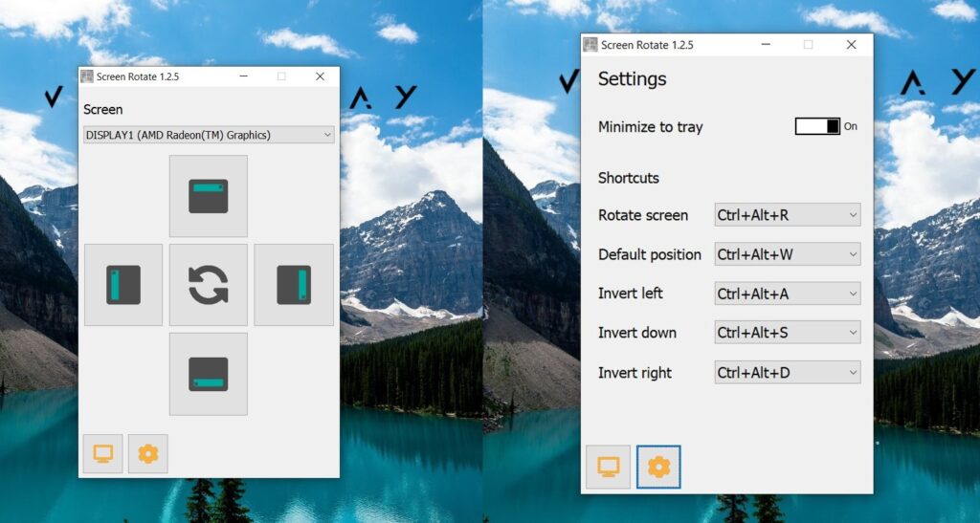Expand the DISPLAY1 AMD Radeon screen dropdown
Image resolution: width=980 pixels, height=523 pixels.
(x=209, y=135)
